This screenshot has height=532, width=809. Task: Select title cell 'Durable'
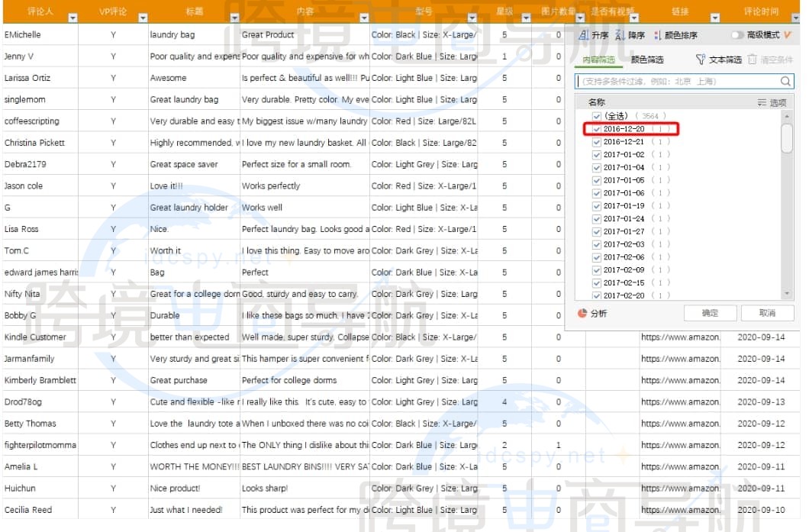[194, 315]
